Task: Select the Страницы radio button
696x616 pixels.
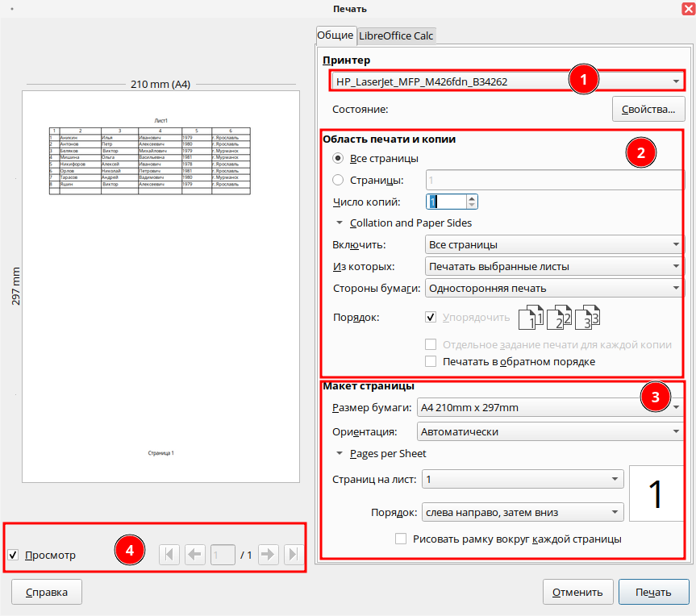Action: (338, 180)
